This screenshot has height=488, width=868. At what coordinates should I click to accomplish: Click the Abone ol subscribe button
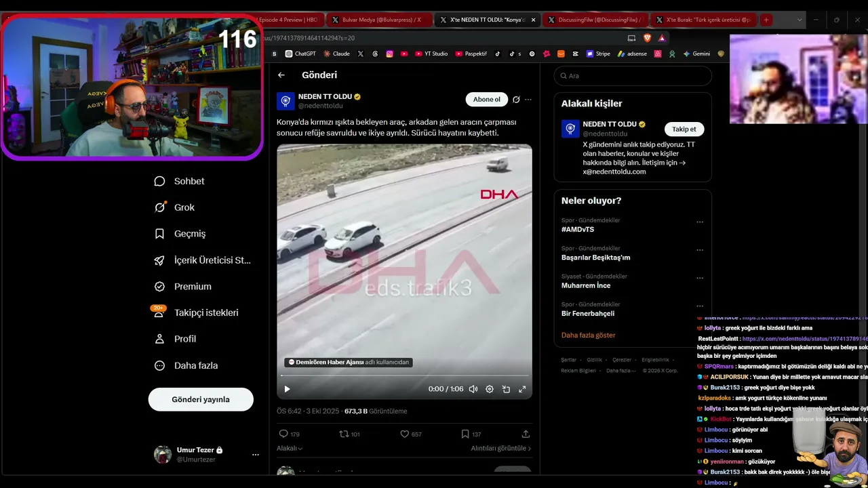tap(487, 100)
